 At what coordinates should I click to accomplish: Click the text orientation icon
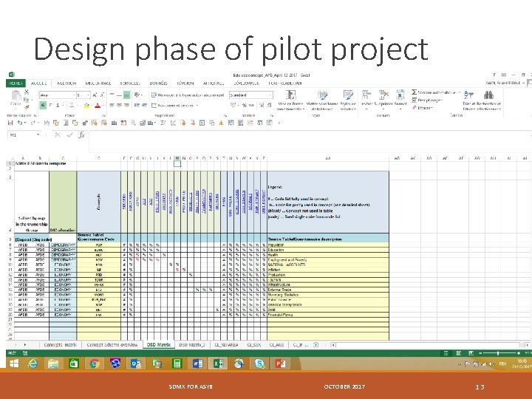click(x=137, y=95)
